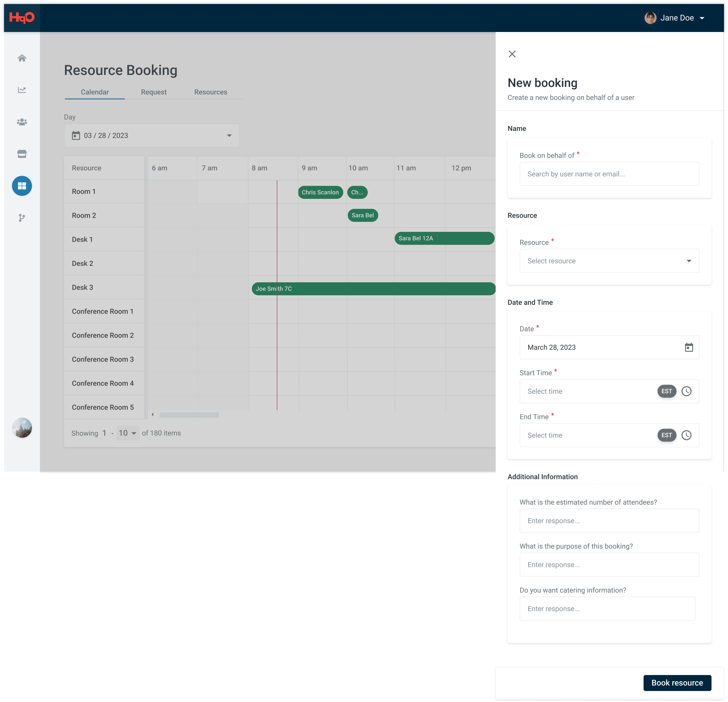Click the EST badge in End Time
This screenshot has height=702, width=728.
tap(667, 435)
